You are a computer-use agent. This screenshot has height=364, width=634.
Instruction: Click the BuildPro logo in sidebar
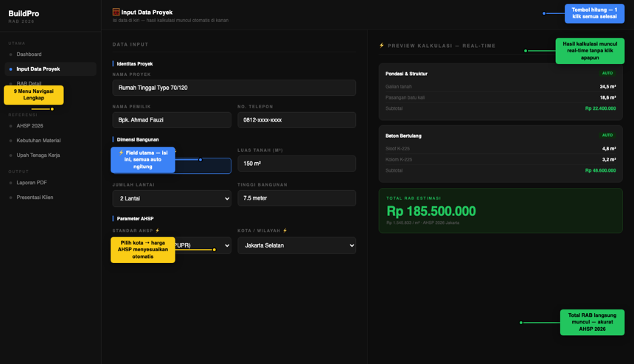point(24,13)
